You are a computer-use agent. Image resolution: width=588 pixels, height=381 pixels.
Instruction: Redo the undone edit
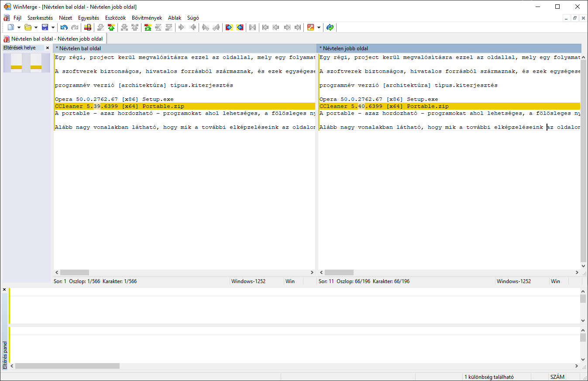pyautogui.click(x=75, y=28)
